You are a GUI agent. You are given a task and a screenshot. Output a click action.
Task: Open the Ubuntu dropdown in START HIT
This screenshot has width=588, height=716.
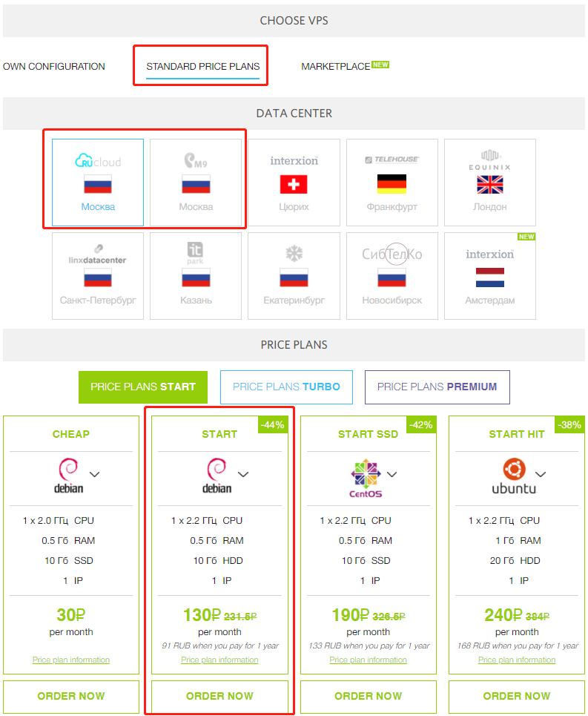541,474
